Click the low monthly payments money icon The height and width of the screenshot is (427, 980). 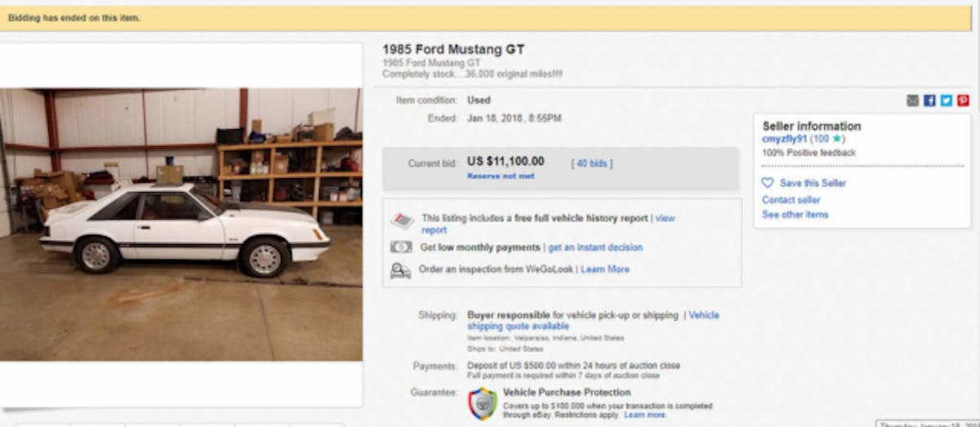point(401,247)
